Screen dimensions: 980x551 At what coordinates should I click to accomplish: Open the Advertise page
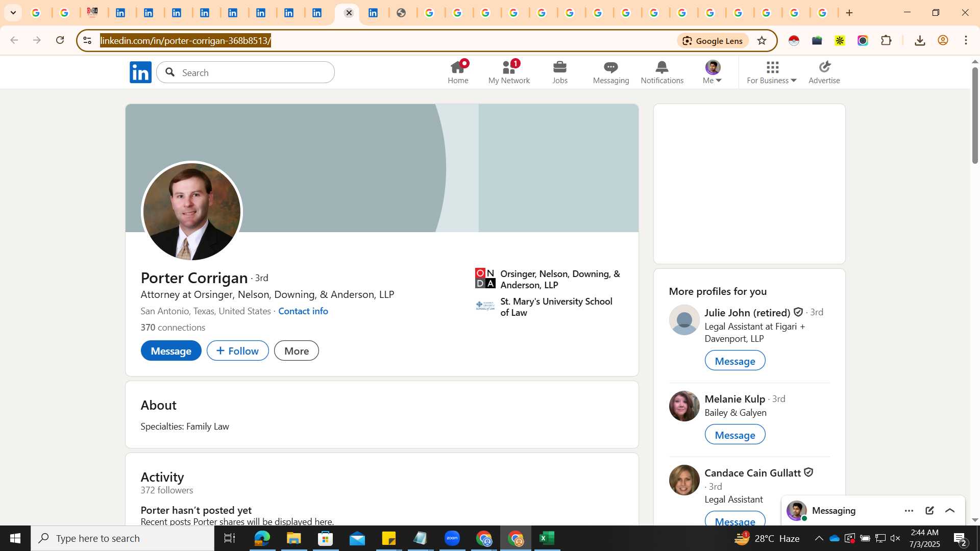coord(824,72)
